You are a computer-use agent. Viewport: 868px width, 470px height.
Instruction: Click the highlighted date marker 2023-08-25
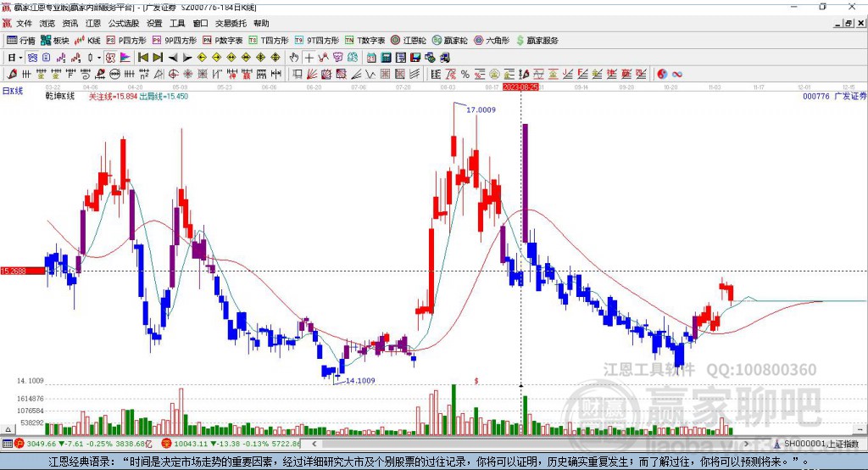[x=520, y=87]
